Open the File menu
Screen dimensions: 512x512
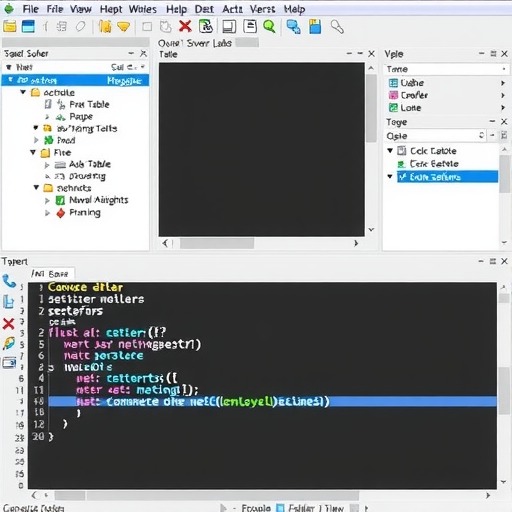click(x=30, y=9)
